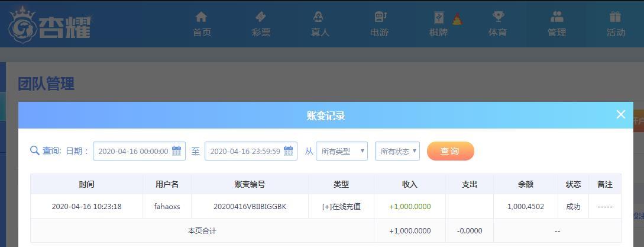Open the 活动 promotions section
The width and height of the screenshot is (644, 247).
pos(616,32)
